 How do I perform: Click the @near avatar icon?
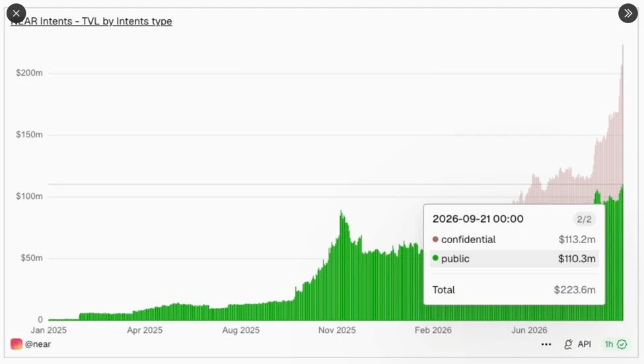click(16, 344)
